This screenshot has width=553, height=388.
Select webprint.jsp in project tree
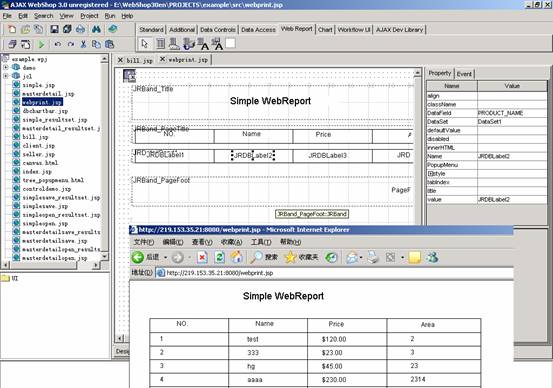tap(42, 102)
